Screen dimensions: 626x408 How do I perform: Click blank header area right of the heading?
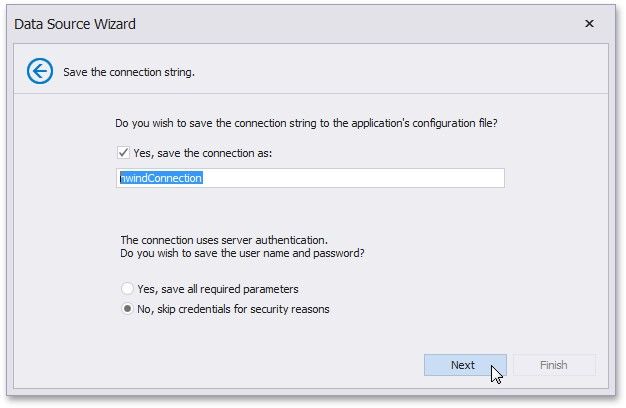point(400,72)
